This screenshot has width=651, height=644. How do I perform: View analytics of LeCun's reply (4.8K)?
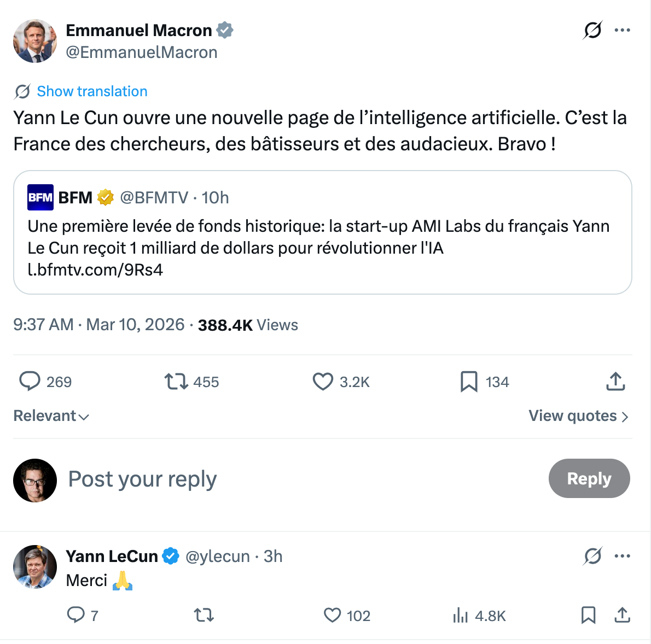[461, 616]
